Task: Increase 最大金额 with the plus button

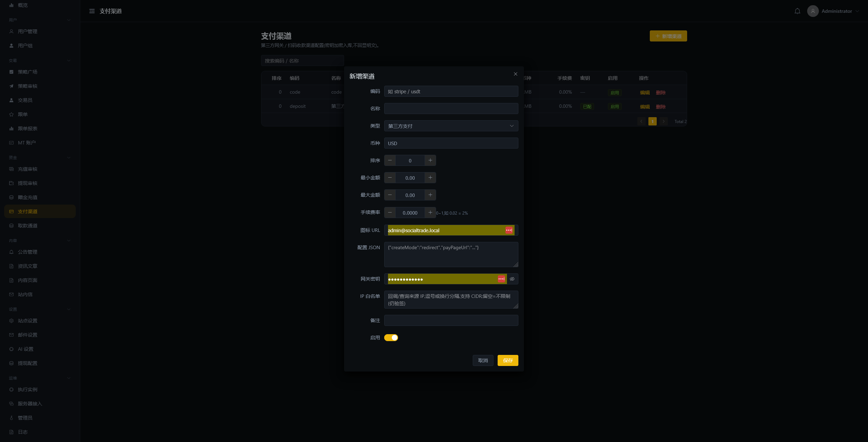Action: pyautogui.click(x=430, y=195)
